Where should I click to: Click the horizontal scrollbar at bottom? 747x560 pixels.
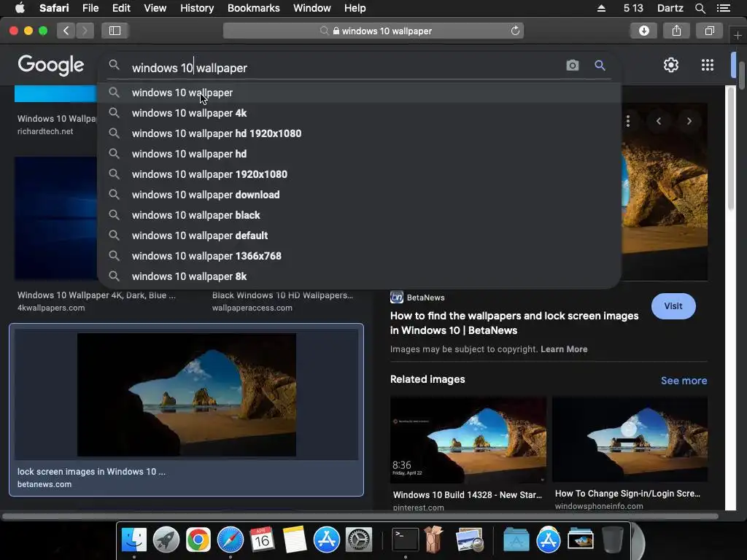pyautogui.click(x=360, y=516)
